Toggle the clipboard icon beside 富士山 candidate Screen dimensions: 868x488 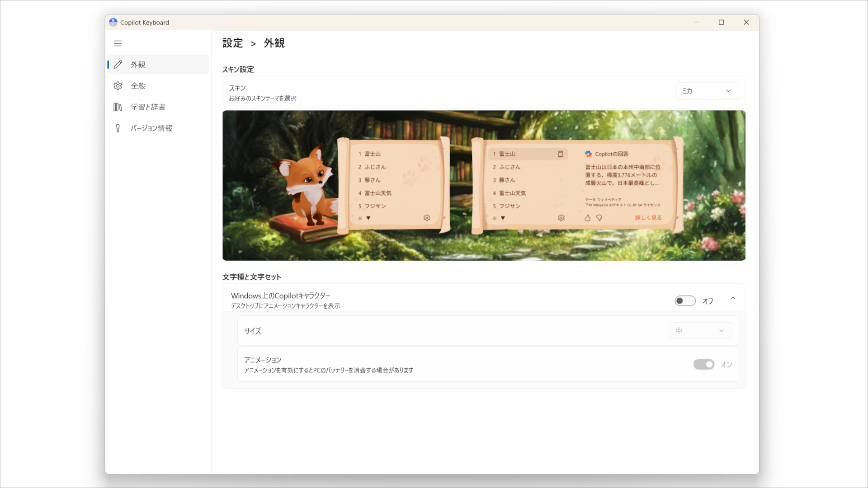click(561, 154)
